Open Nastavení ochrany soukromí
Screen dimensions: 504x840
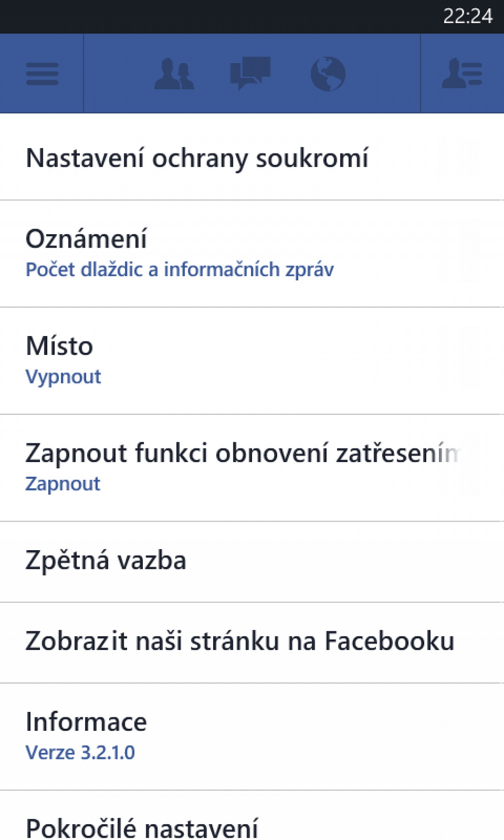[x=252, y=157]
